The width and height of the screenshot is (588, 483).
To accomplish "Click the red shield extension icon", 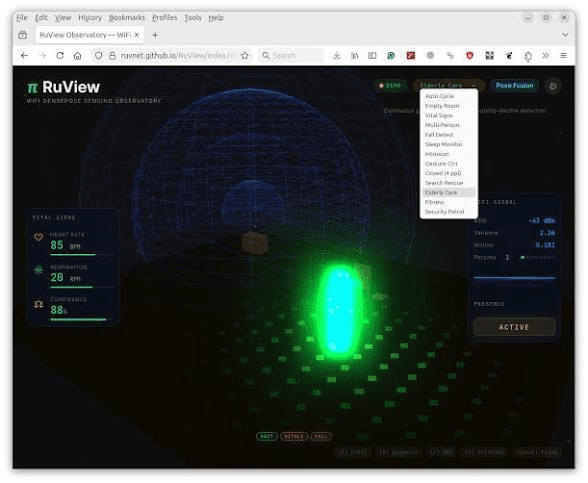I will coord(470,56).
